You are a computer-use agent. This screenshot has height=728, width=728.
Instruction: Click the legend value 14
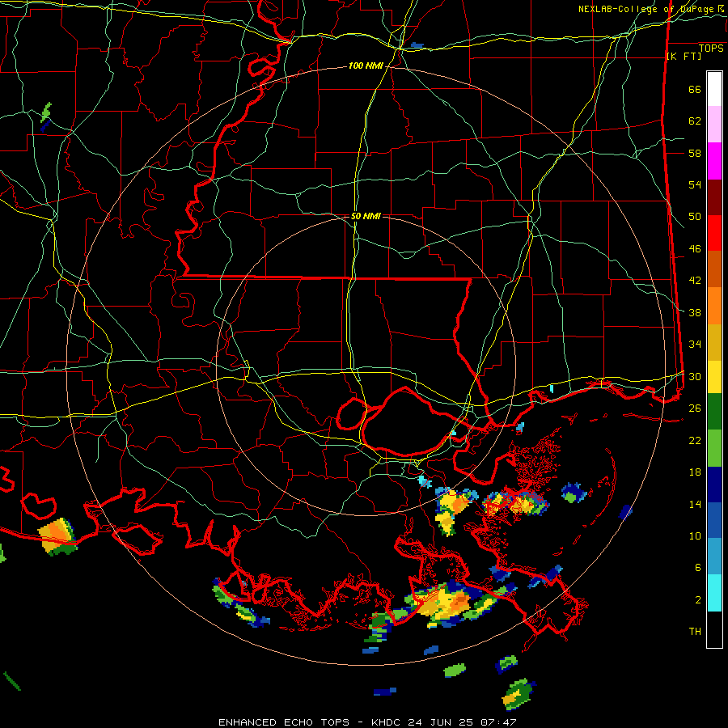click(x=695, y=504)
